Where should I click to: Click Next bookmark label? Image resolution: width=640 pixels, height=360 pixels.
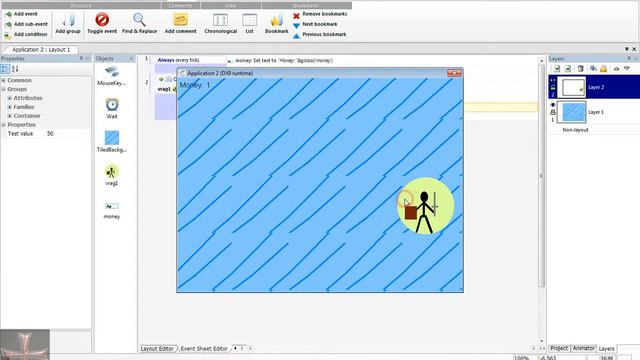pyautogui.click(x=320, y=24)
